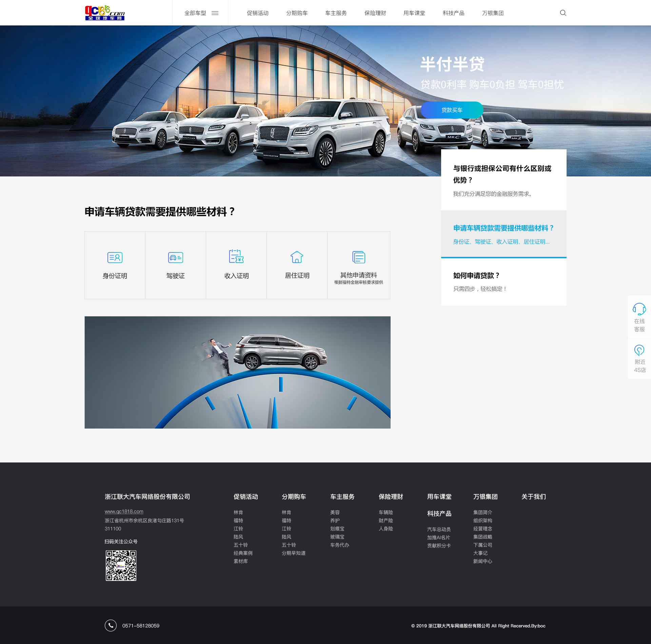Click the 驾驶证 license icon
This screenshot has height=644, width=651.
[176, 258]
